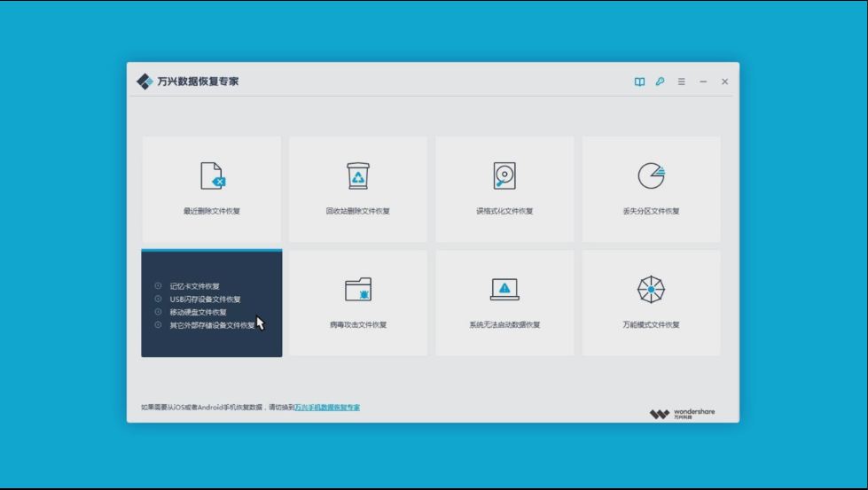The height and width of the screenshot is (490, 868).
Task: Click the diamond app logo in title bar
Action: pyautogui.click(x=145, y=82)
